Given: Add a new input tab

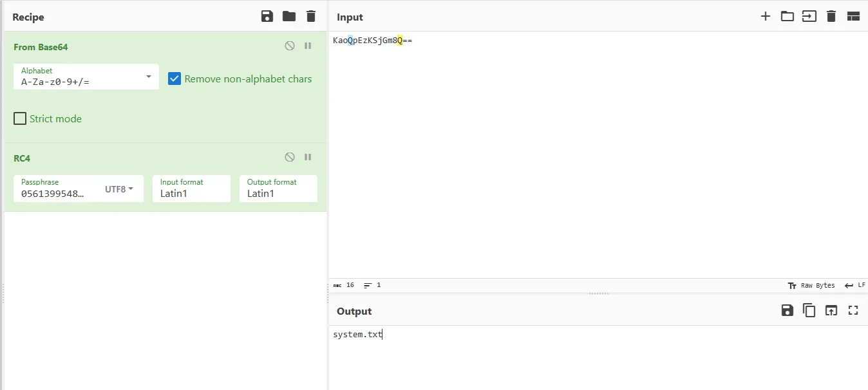Looking at the screenshot, I should (x=766, y=17).
